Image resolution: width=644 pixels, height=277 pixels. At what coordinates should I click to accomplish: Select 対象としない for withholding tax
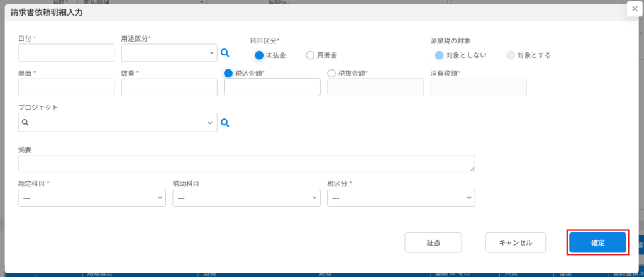tap(440, 55)
